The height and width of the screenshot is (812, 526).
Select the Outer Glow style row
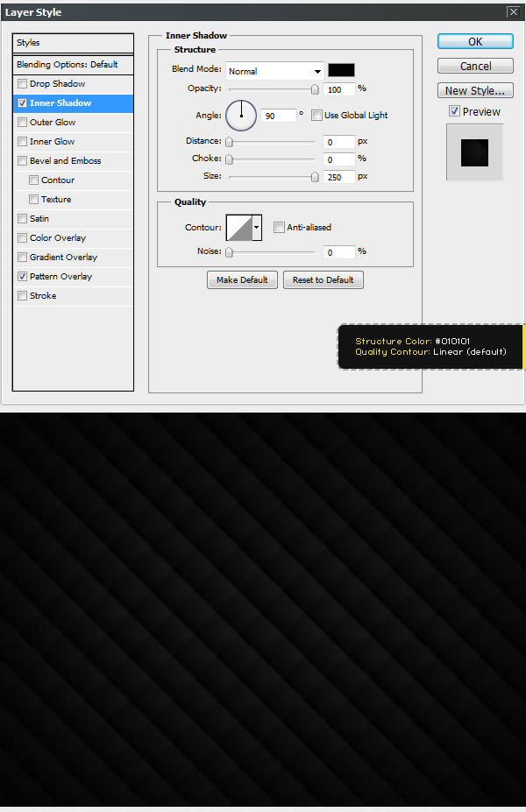(x=73, y=123)
